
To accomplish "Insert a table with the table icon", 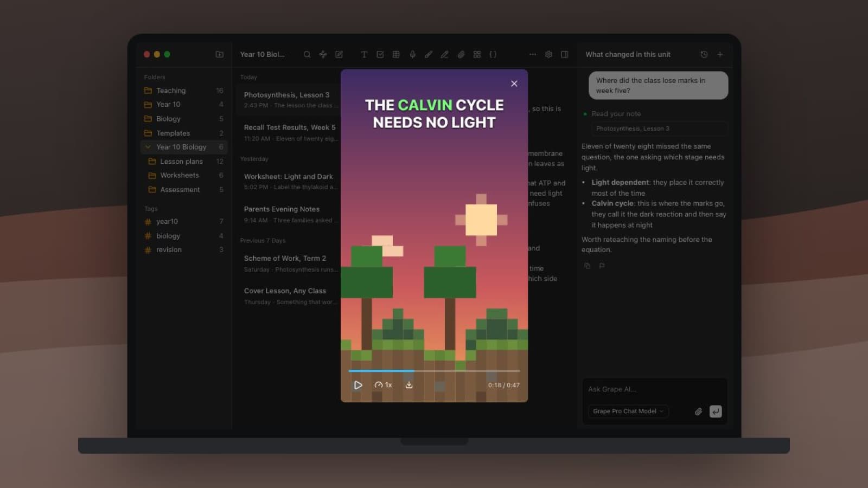I will [396, 54].
